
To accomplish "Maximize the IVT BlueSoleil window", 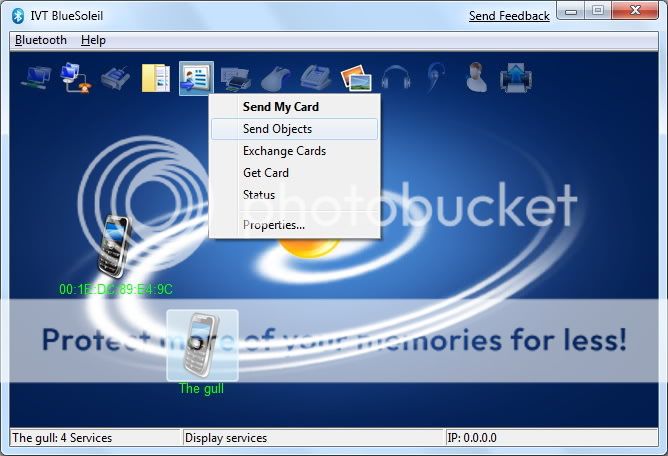I will pos(598,11).
